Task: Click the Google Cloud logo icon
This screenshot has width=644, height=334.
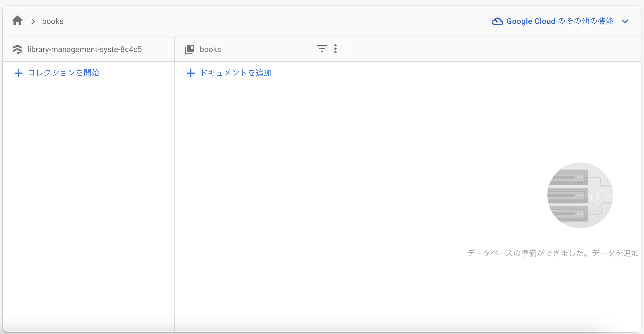Action: [x=497, y=21]
